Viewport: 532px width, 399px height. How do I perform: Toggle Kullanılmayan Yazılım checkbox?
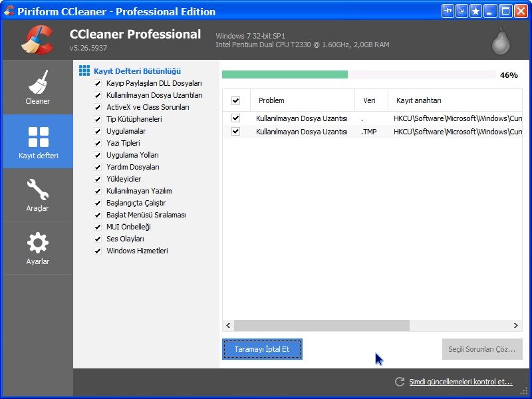[x=98, y=191]
